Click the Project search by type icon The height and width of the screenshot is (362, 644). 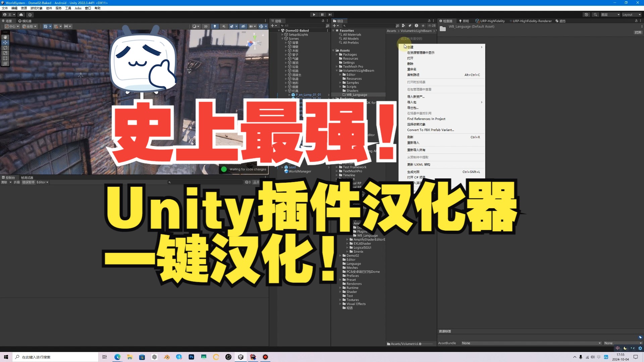[404, 25]
